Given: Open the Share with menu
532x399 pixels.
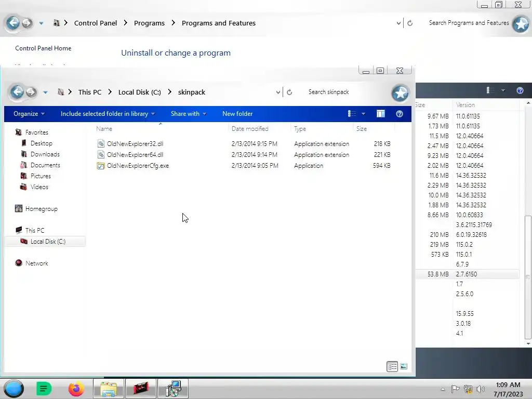Looking at the screenshot, I should pos(189,114).
